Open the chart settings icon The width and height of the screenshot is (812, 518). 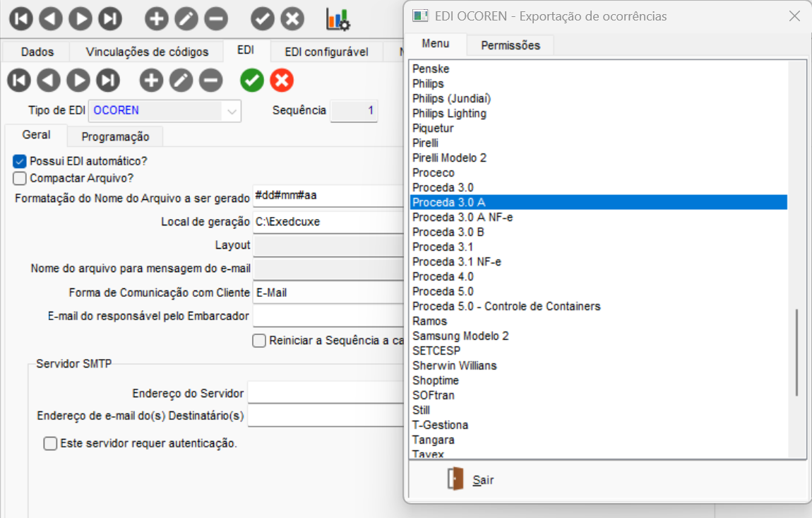pos(338,20)
